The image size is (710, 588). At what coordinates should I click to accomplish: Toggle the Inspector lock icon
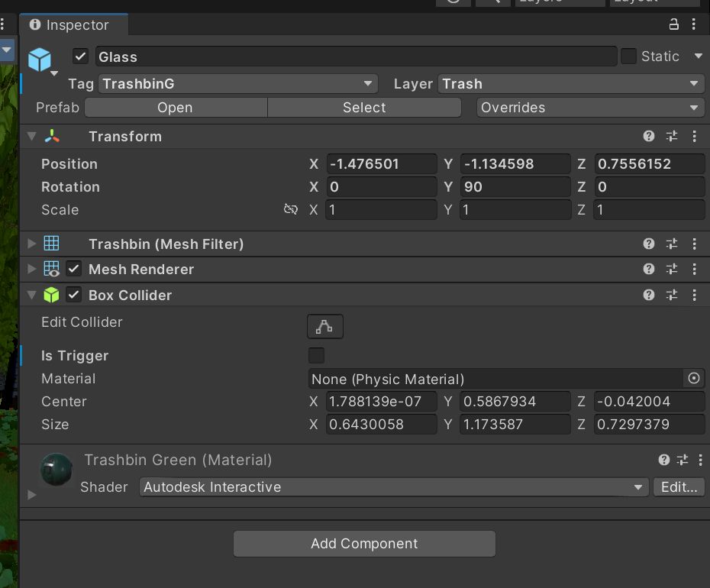coord(674,24)
